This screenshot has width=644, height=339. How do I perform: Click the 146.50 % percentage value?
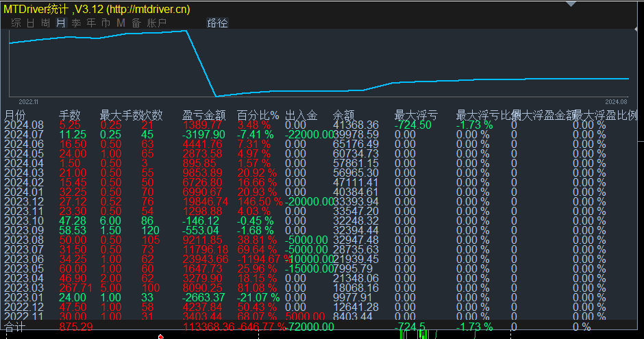(x=260, y=202)
